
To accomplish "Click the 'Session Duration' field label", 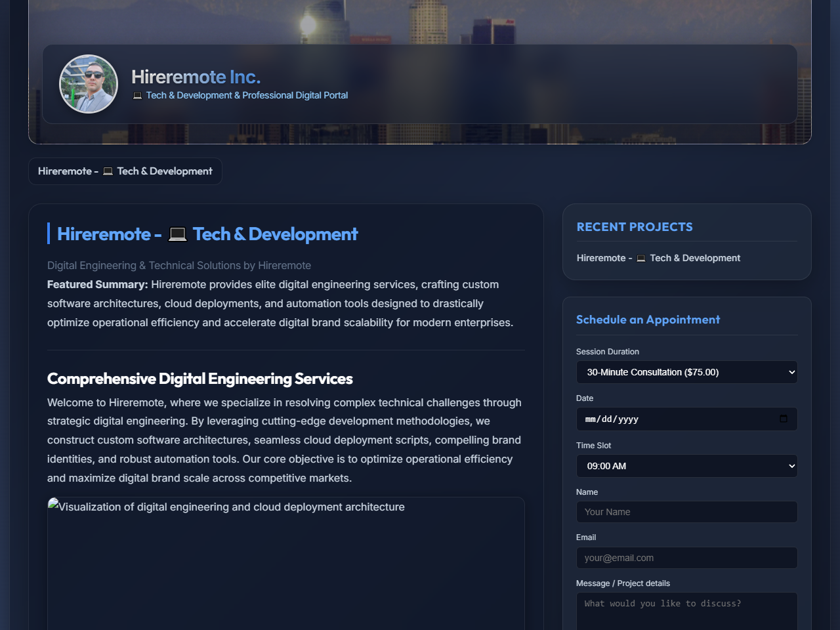I will click(608, 352).
